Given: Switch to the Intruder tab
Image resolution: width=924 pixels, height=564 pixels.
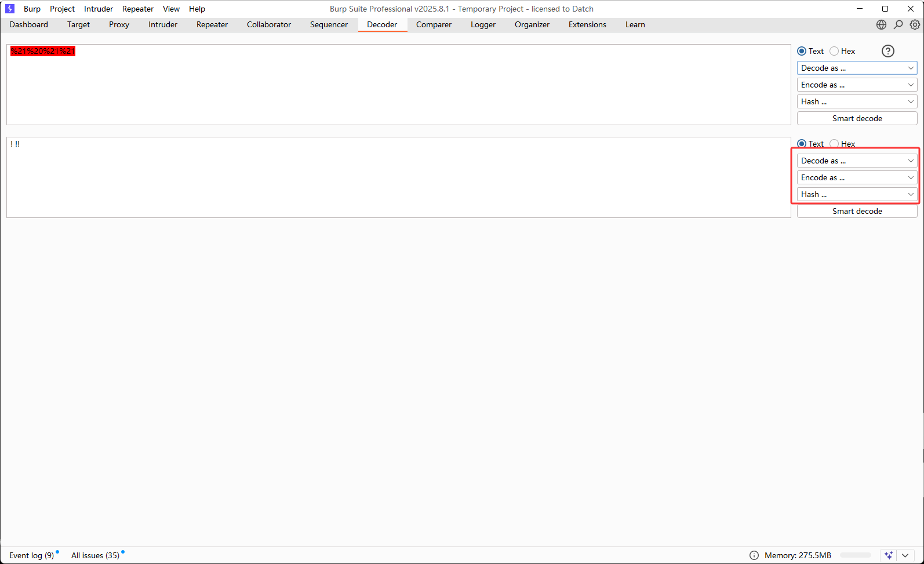Looking at the screenshot, I should pos(163,24).
